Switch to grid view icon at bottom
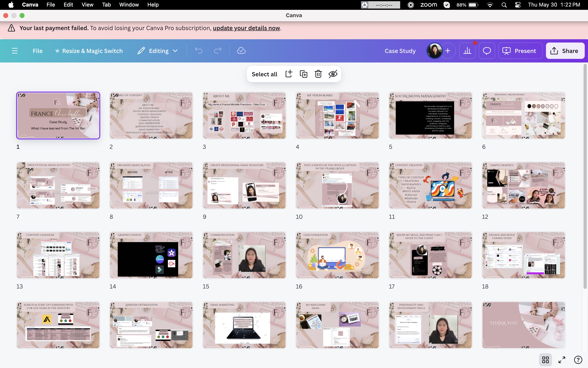Screen dimensions: 588x368 (x=546, y=359)
